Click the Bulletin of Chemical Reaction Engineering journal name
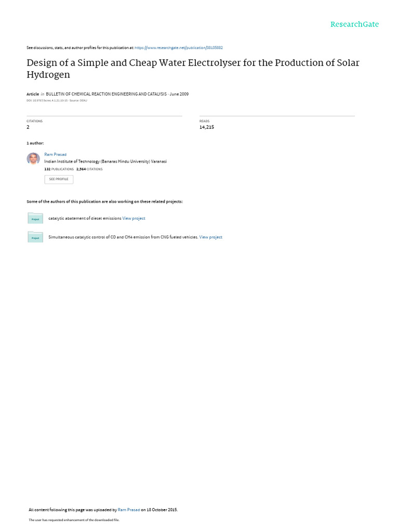Image resolution: width=399 pixels, height=532 pixels. pyautogui.click(x=106, y=94)
